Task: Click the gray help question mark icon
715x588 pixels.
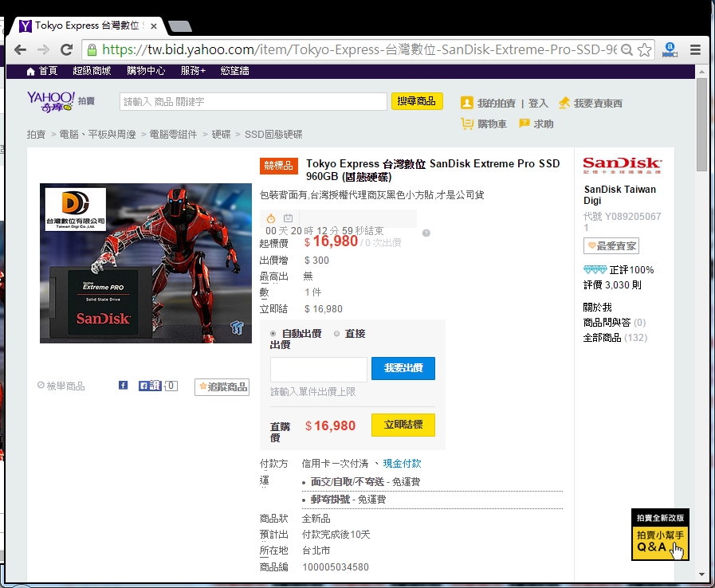Action: click(x=426, y=233)
